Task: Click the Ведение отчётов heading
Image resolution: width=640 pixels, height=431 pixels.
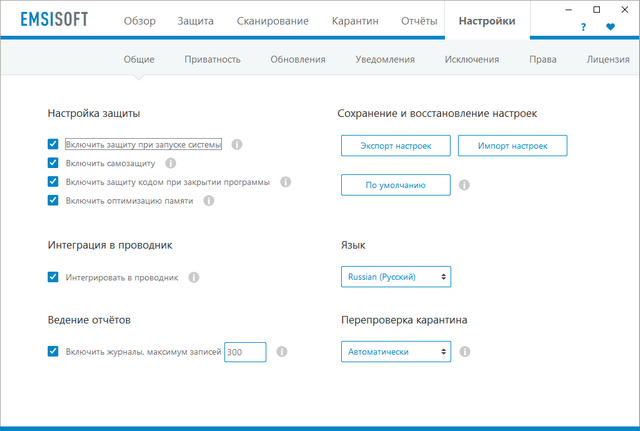Action: [x=89, y=320]
